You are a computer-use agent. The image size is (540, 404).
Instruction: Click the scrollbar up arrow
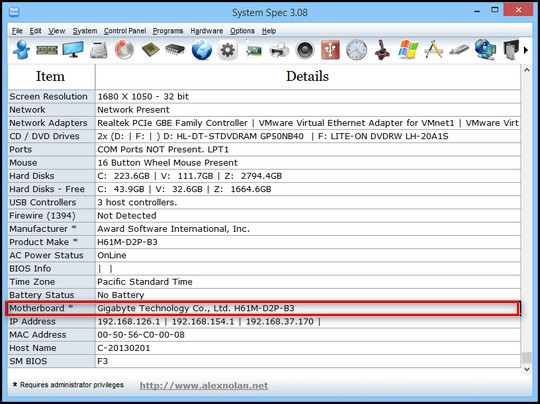coord(527,70)
